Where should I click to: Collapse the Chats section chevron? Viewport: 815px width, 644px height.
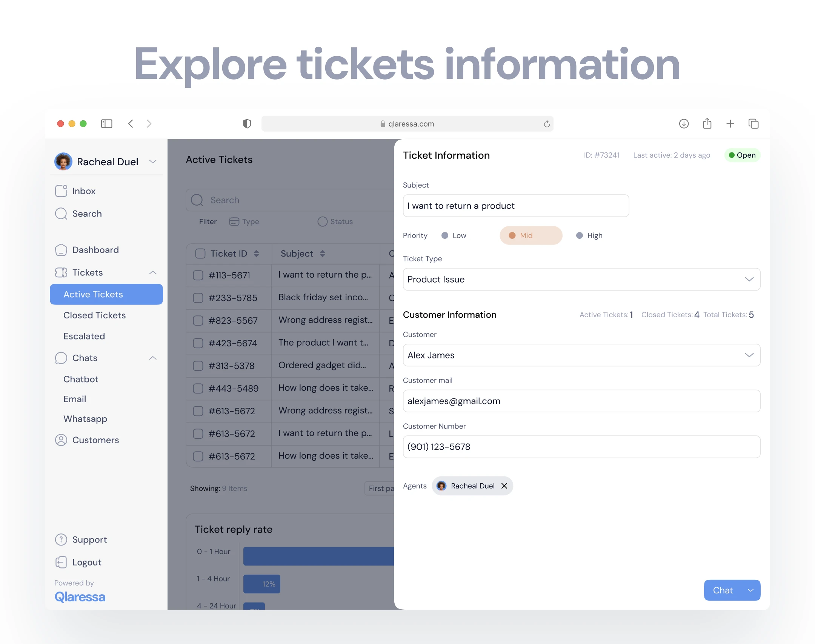153,358
